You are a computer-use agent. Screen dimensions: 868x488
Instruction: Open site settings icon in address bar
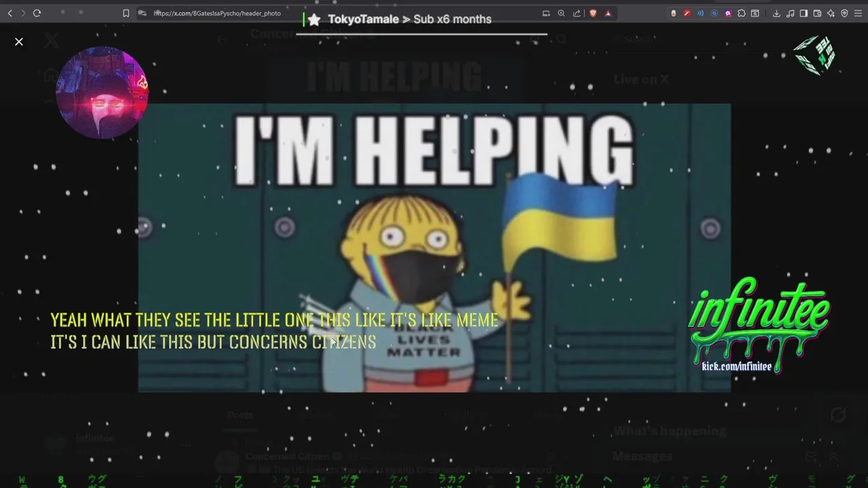pyautogui.click(x=142, y=14)
